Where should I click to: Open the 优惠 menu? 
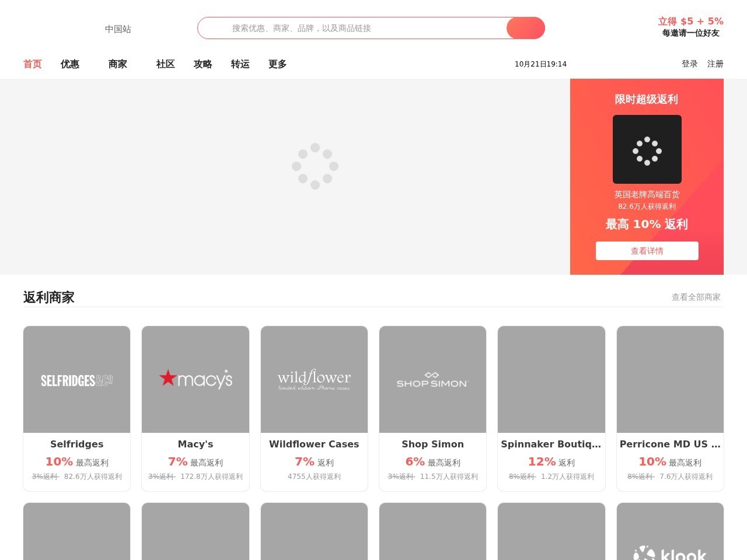pyautogui.click(x=70, y=64)
